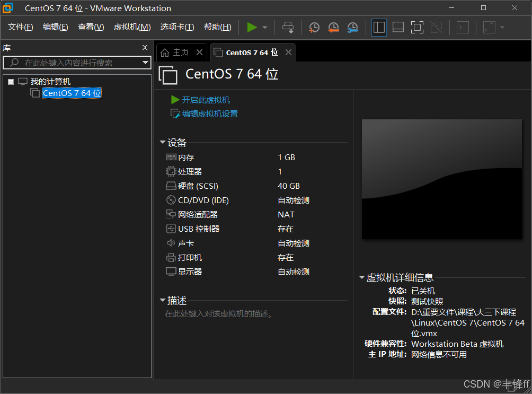Open the stretch display dropdown arrow

(502, 28)
